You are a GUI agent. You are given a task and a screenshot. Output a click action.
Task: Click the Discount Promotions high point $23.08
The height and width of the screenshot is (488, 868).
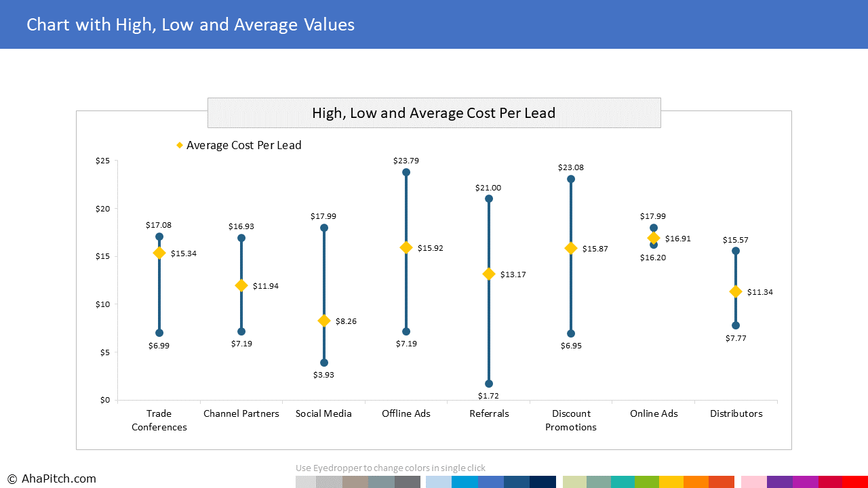(571, 179)
